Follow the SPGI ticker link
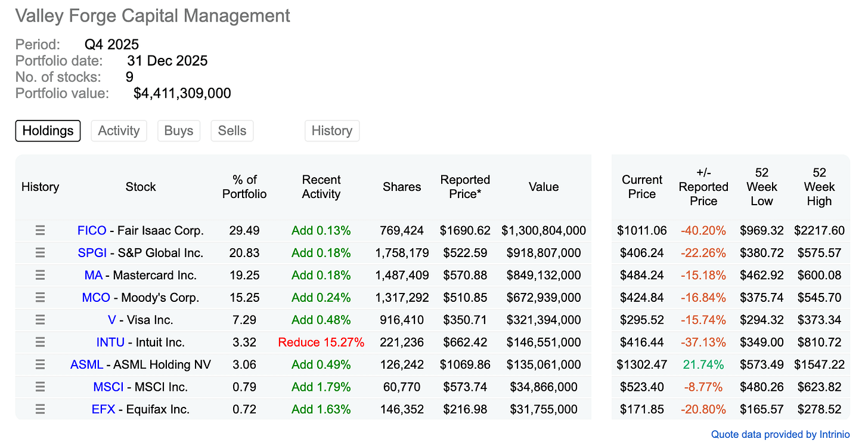 click(x=92, y=253)
